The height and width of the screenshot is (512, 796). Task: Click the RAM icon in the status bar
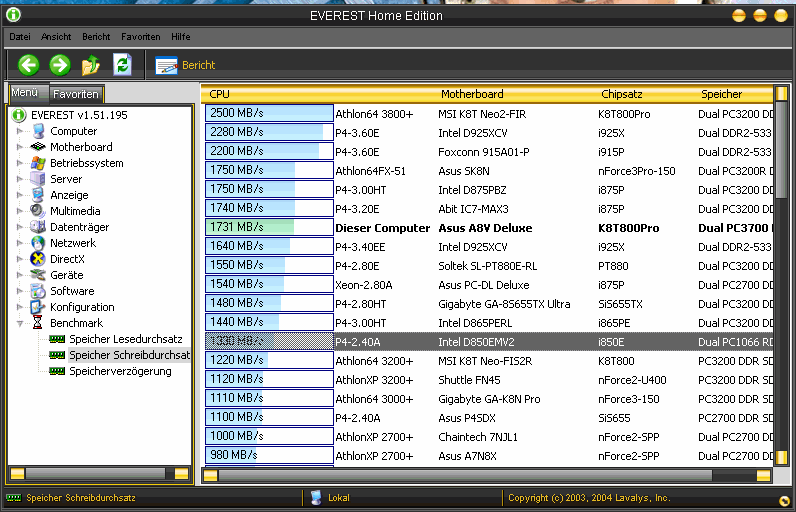coord(14,498)
